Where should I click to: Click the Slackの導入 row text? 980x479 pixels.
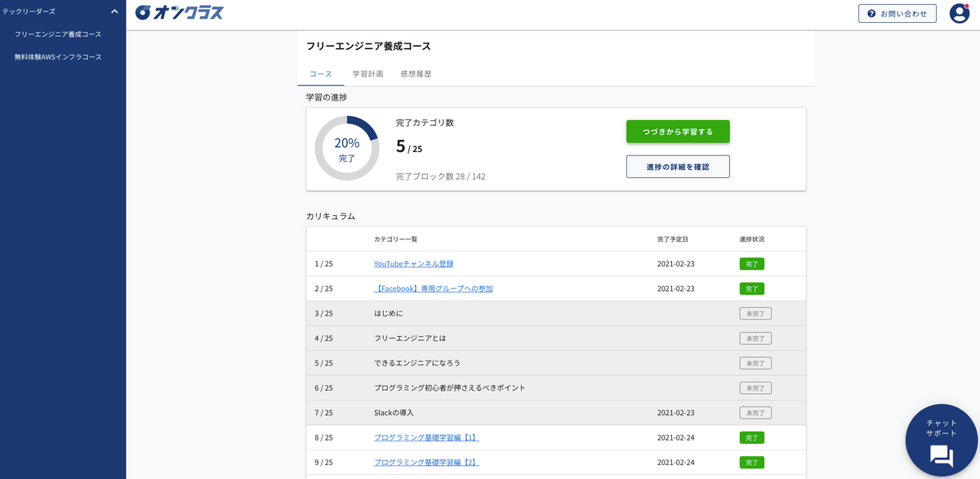click(394, 413)
